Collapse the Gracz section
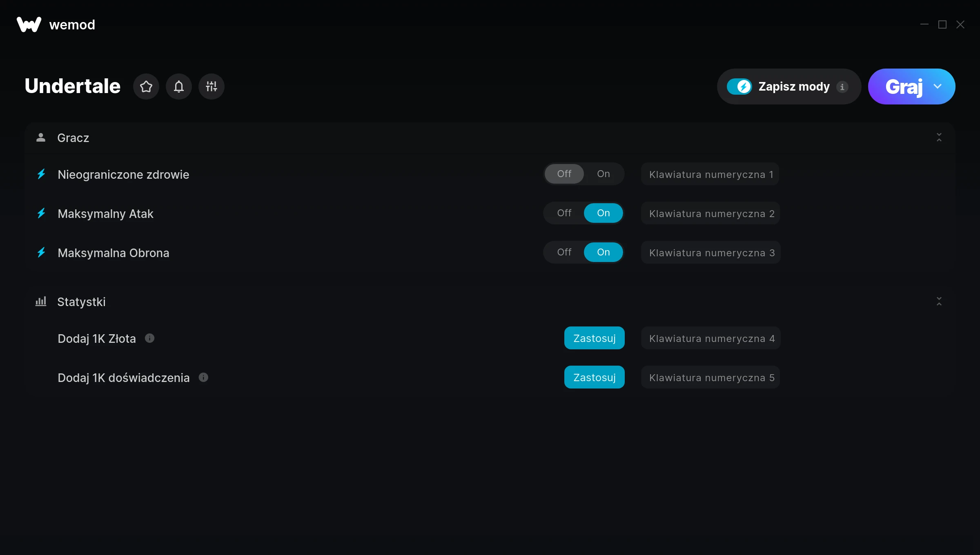Screen dimensions: 980x555 click(x=939, y=138)
